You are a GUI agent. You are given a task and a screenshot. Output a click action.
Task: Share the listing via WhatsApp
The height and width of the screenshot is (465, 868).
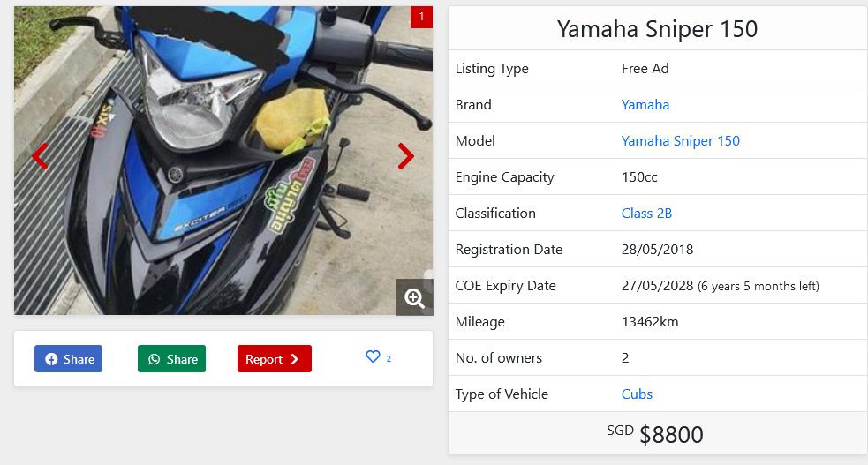pyautogui.click(x=172, y=359)
